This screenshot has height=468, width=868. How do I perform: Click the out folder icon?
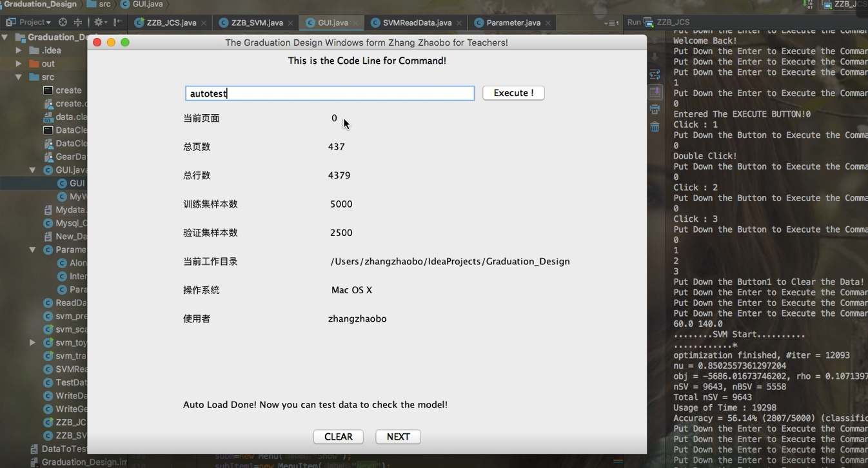pyautogui.click(x=34, y=64)
